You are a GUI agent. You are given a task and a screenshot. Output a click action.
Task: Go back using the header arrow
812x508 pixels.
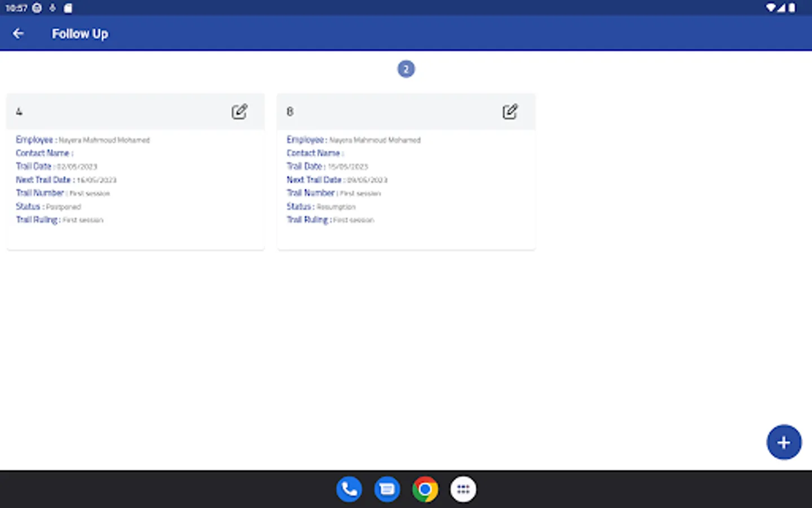18,34
